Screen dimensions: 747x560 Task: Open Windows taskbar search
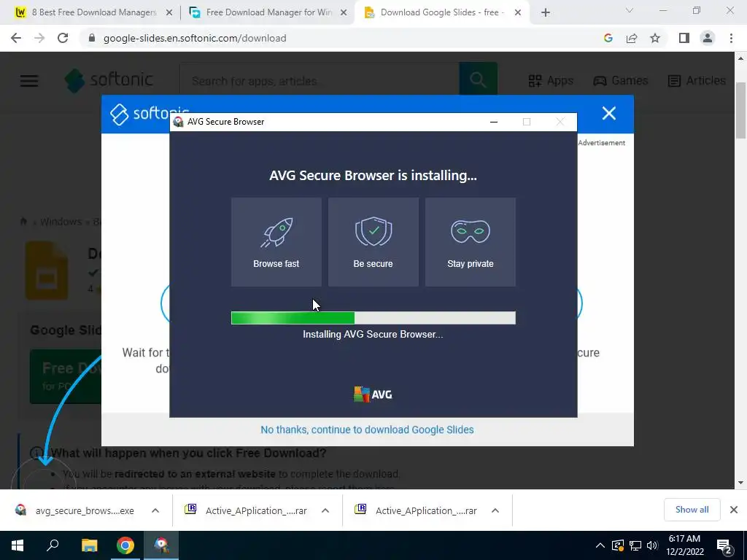(53, 545)
